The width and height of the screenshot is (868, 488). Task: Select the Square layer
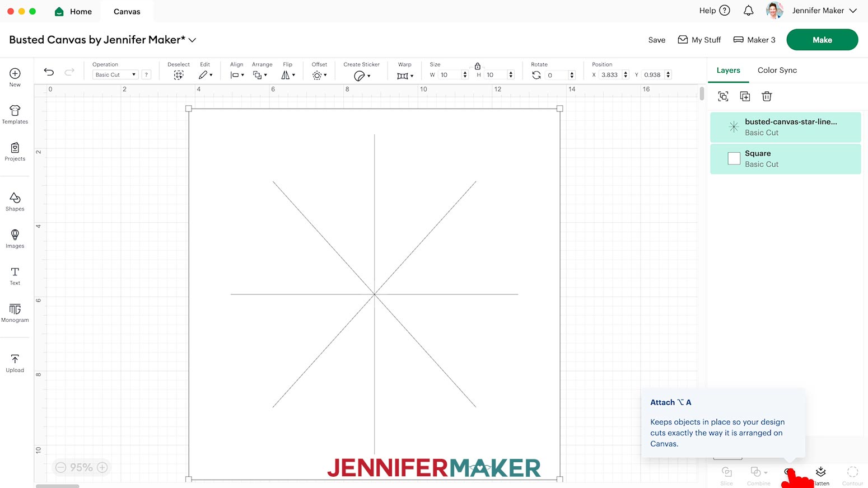click(786, 159)
